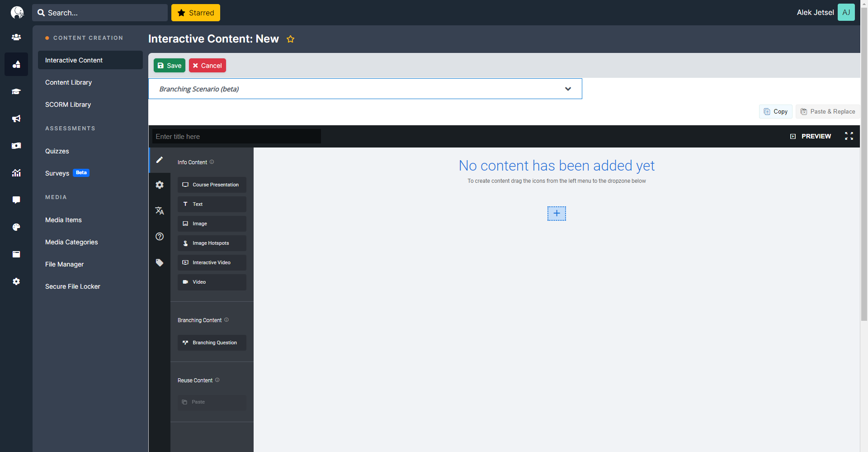Toggle fullscreen editor icon
Screen dimensions: 868x452
[x=849, y=136]
